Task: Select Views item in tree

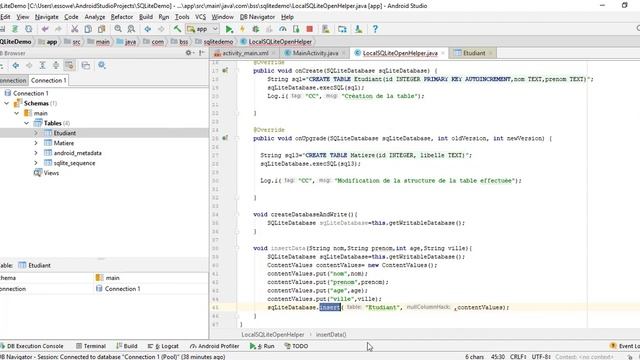Action: click(46, 173)
